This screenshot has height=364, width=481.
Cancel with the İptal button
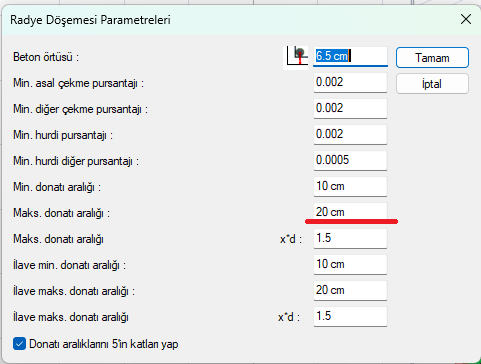click(432, 84)
